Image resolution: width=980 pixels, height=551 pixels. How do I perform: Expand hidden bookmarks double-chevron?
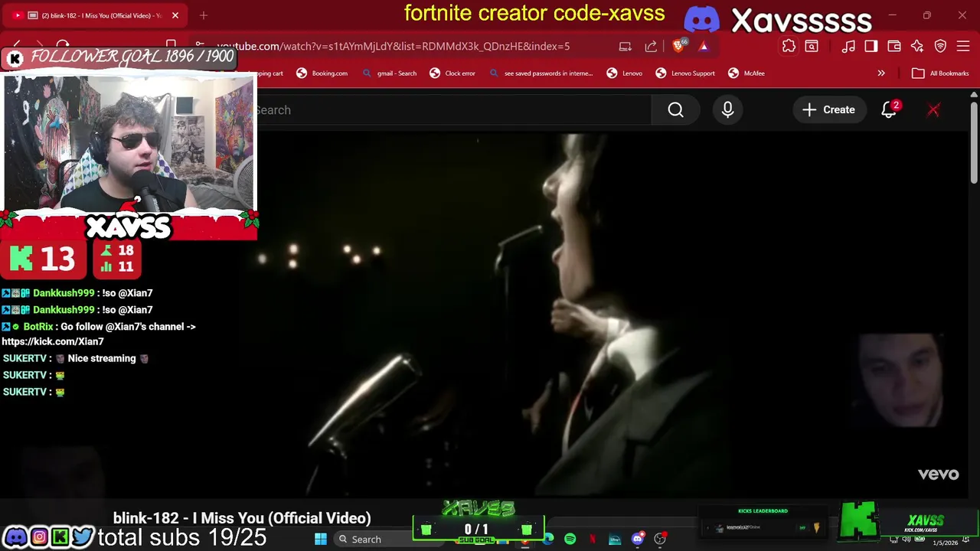881,73
